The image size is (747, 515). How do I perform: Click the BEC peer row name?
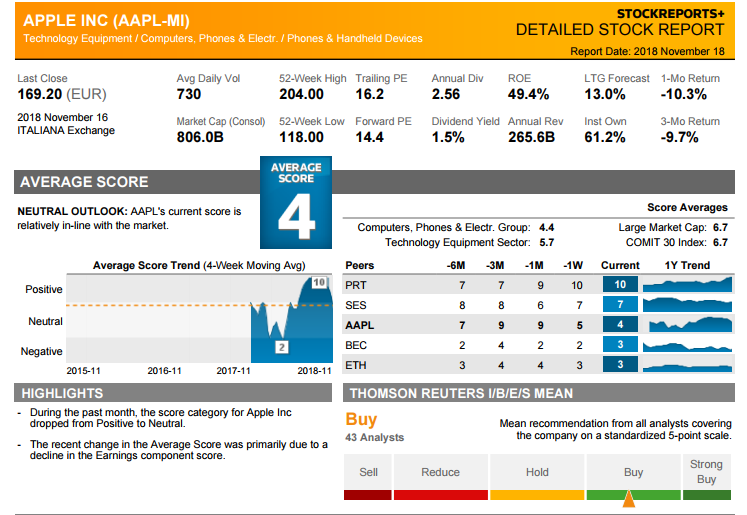click(356, 345)
